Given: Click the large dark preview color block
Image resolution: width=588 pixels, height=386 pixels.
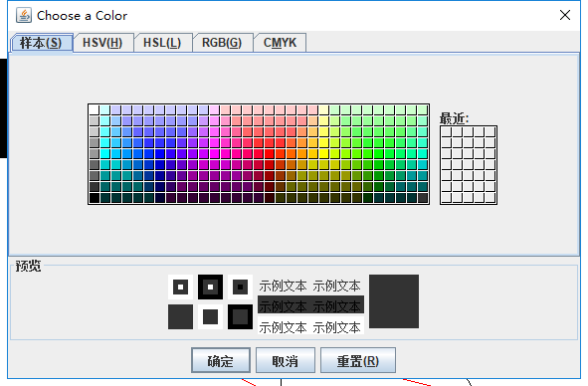Looking at the screenshot, I should (x=394, y=301).
